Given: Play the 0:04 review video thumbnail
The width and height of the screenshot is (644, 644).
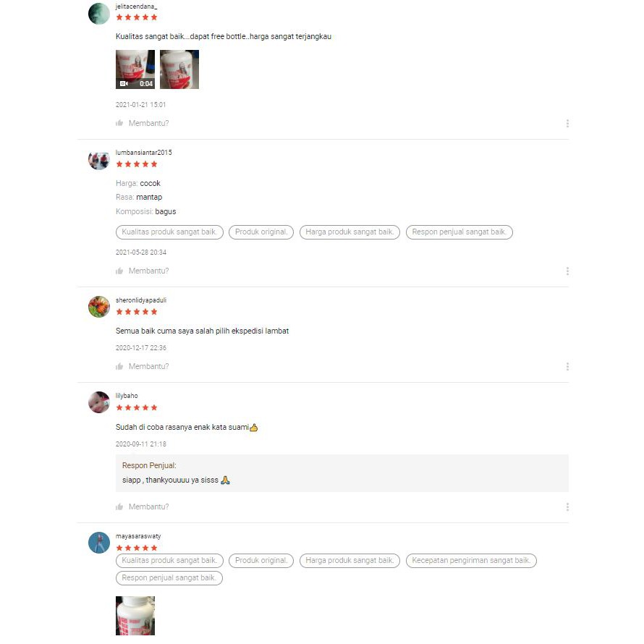Looking at the screenshot, I should pos(135,69).
